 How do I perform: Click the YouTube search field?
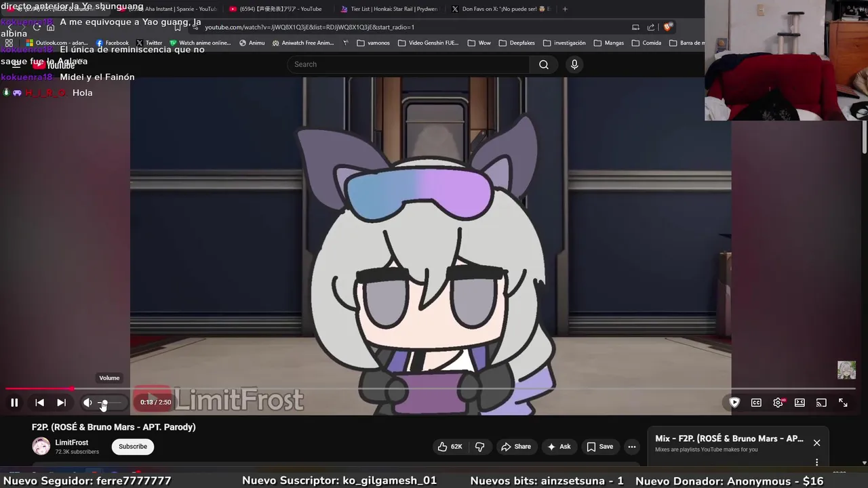[x=409, y=64]
